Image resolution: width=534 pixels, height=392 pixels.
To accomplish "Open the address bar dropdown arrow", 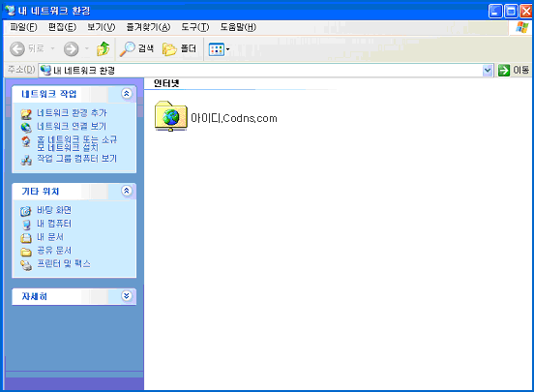I will (488, 71).
